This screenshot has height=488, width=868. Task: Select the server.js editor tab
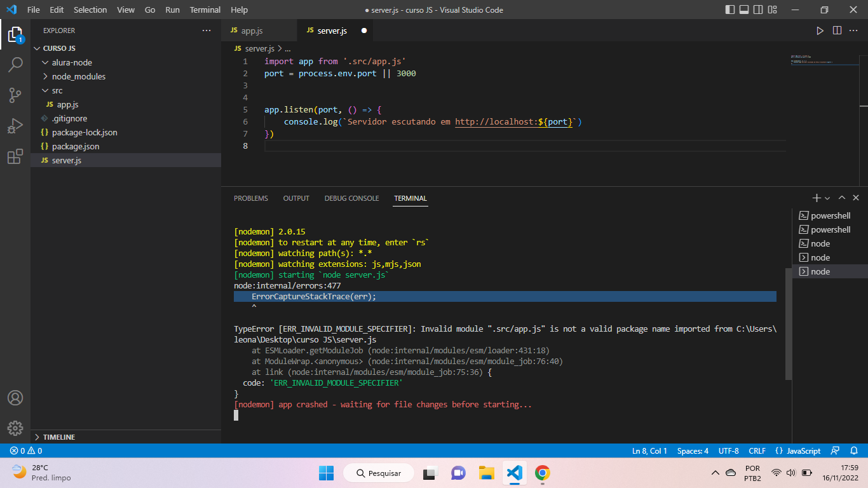click(x=336, y=30)
